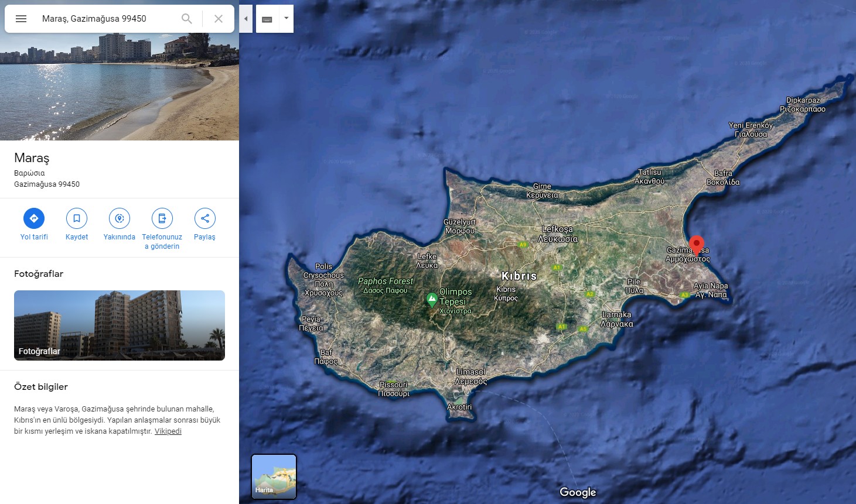Focus the Maraş, Gazimağusa search field

coord(105,19)
